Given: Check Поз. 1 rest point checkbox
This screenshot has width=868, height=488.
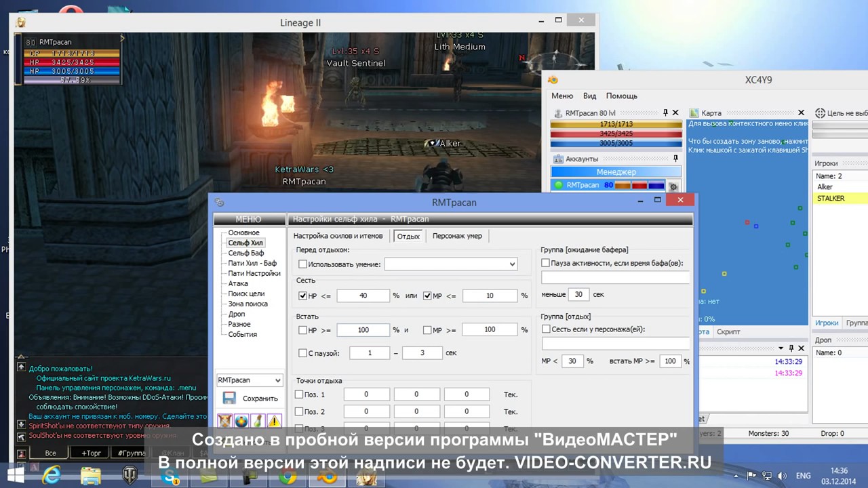Looking at the screenshot, I should pos(299,394).
